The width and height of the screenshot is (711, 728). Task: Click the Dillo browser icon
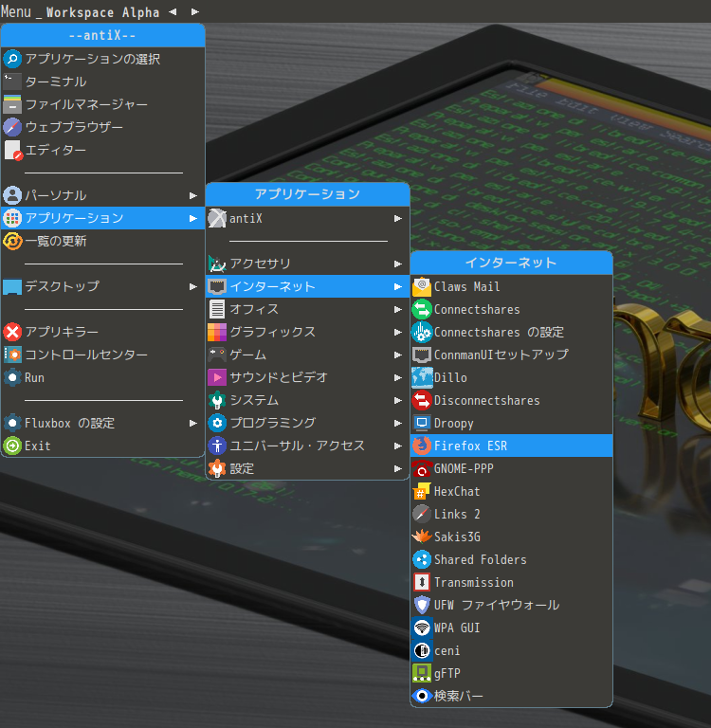click(x=422, y=377)
